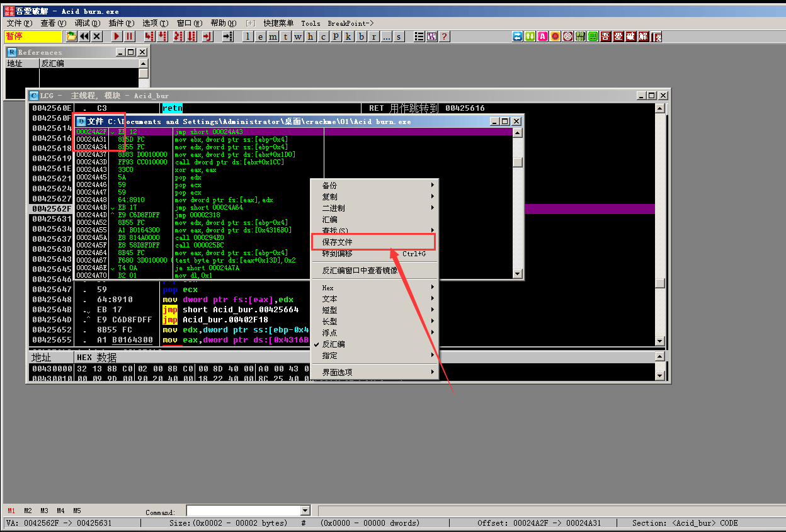Expand the 二进制 submenu

[374, 208]
